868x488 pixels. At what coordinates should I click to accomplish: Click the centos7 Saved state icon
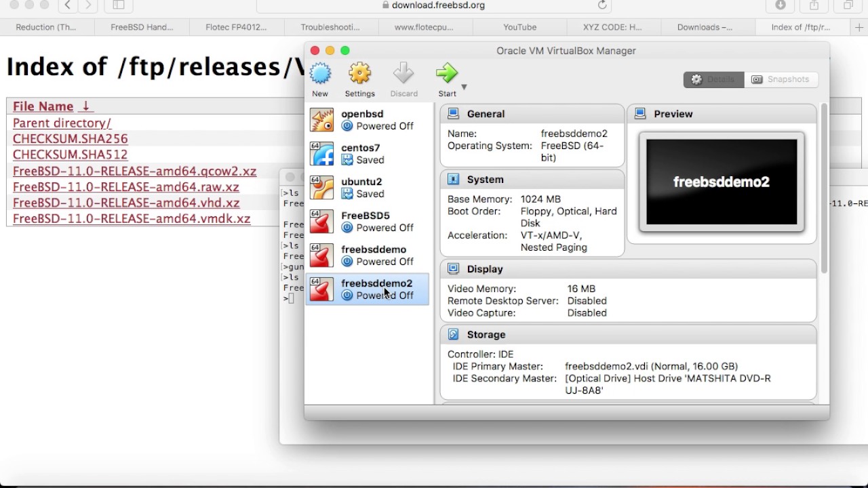(x=347, y=160)
